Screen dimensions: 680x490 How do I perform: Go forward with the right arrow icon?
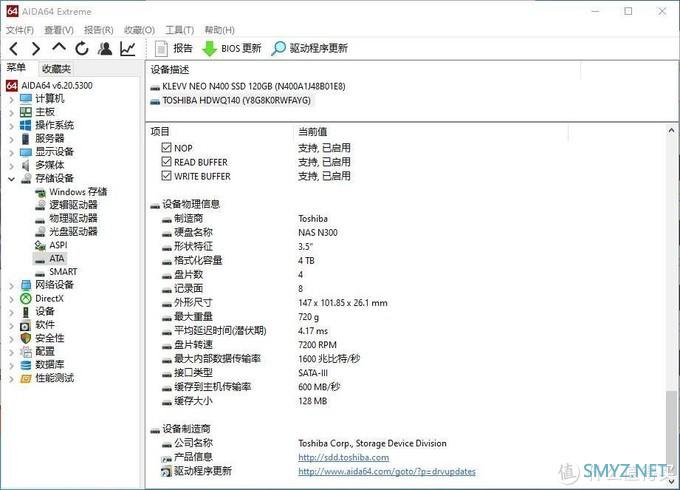click(36, 49)
